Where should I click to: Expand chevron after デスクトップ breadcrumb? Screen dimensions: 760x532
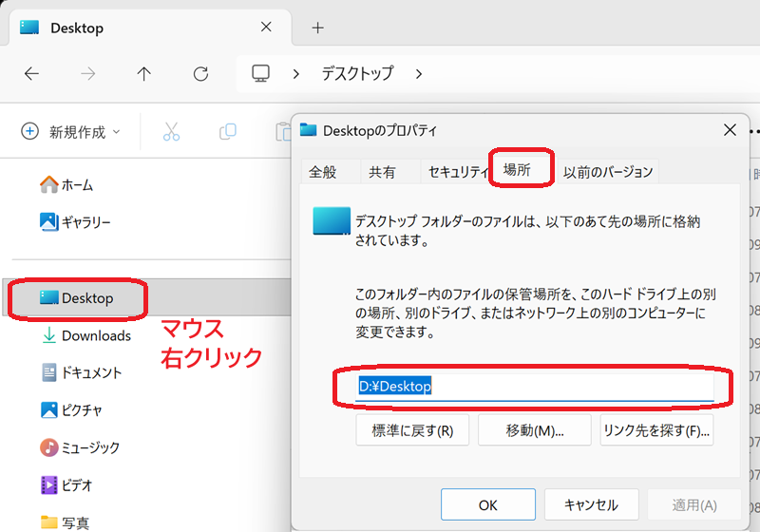point(419,74)
